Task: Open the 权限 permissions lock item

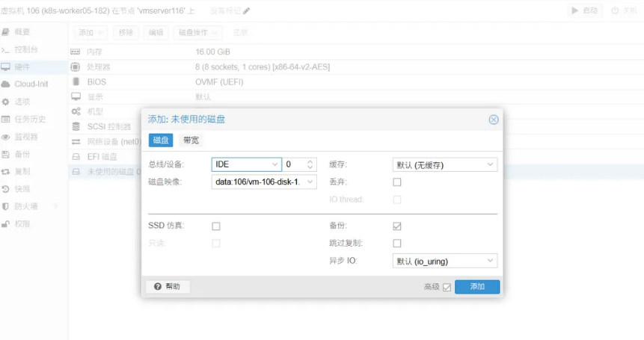Action: tap(22, 224)
